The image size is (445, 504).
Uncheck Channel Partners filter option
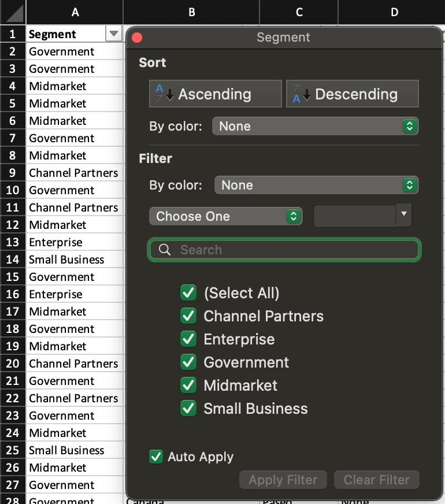(x=188, y=316)
